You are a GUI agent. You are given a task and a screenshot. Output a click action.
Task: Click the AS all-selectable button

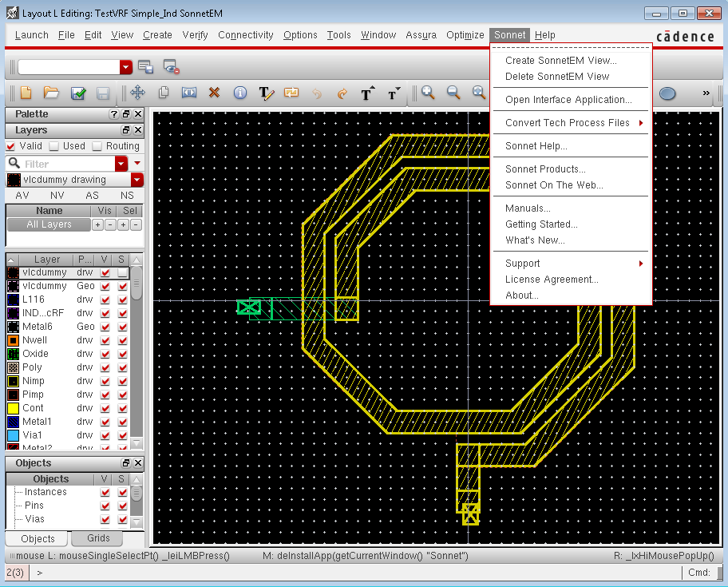pos(92,196)
